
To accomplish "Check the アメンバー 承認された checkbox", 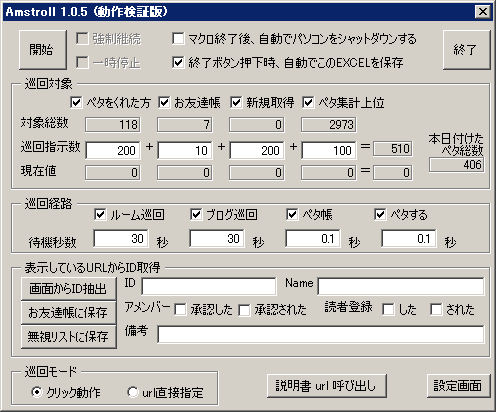I will pos(244,310).
